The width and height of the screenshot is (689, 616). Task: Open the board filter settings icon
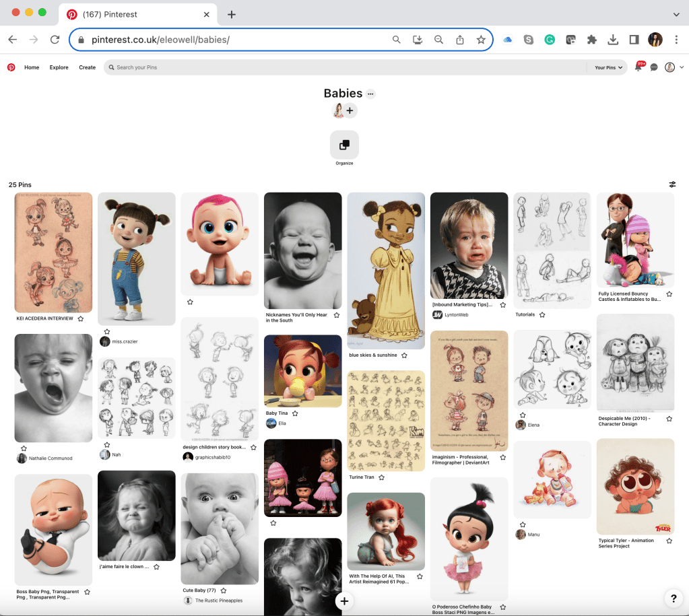click(x=672, y=184)
